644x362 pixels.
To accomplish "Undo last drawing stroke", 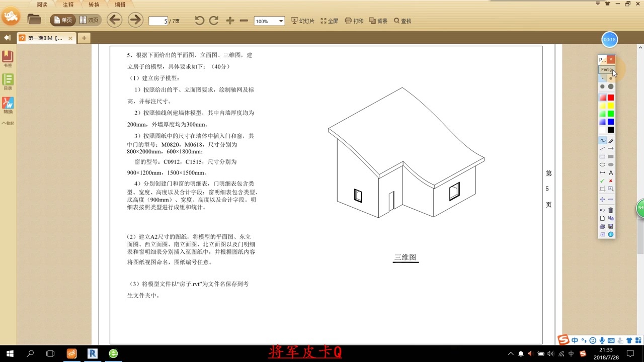I will coord(602,210).
